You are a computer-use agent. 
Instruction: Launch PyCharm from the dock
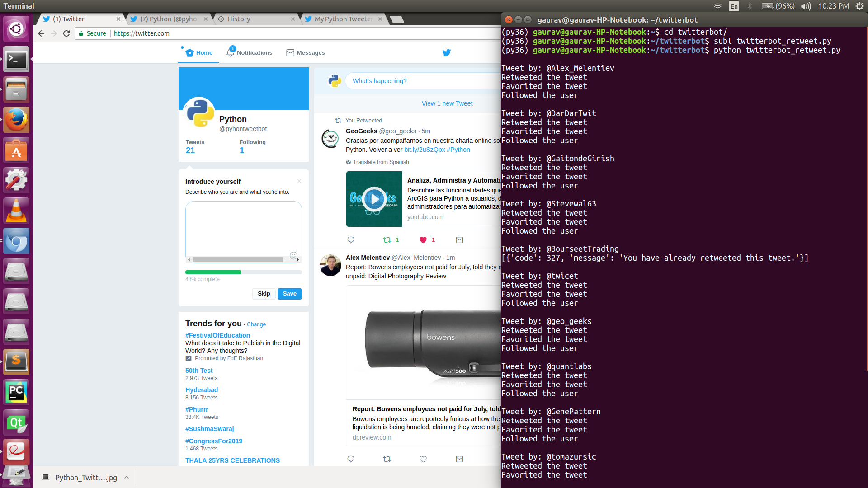pyautogui.click(x=16, y=392)
